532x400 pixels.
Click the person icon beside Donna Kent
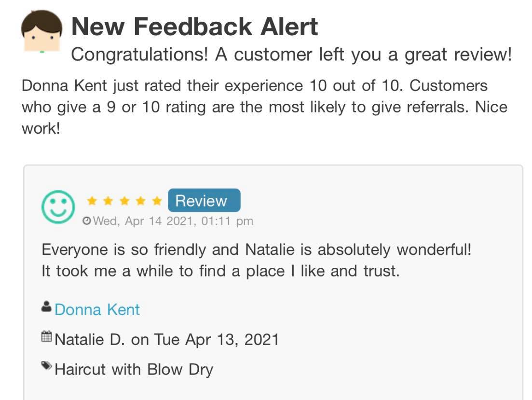tap(47, 306)
